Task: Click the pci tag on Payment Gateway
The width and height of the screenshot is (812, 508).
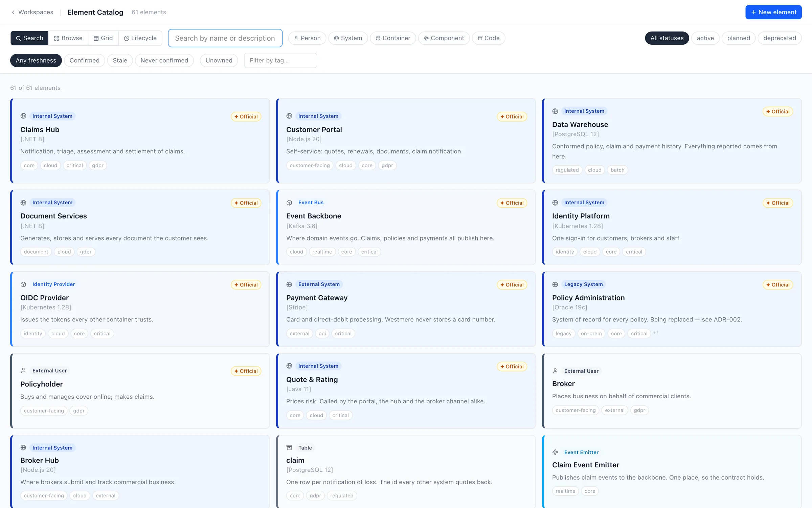Action: 322,334
